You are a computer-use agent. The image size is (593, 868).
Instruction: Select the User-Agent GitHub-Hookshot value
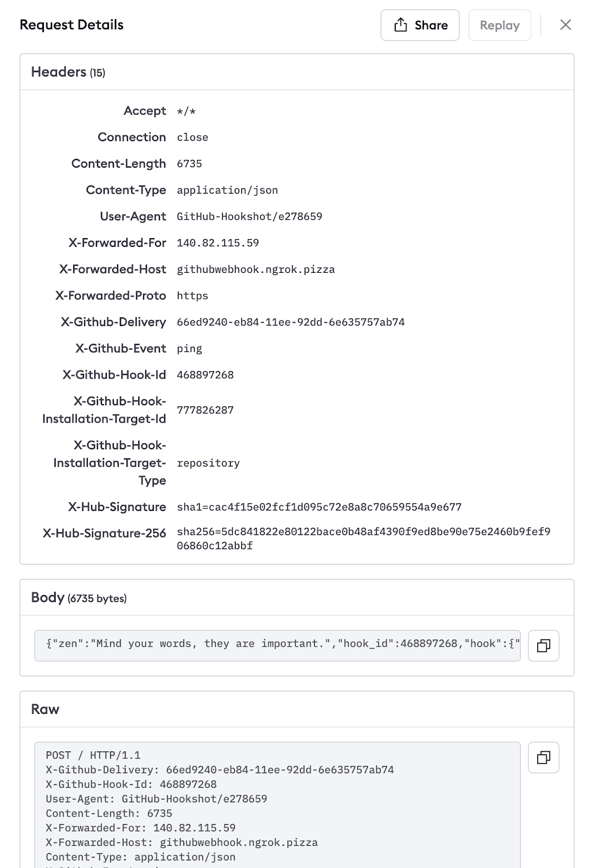pyautogui.click(x=249, y=216)
